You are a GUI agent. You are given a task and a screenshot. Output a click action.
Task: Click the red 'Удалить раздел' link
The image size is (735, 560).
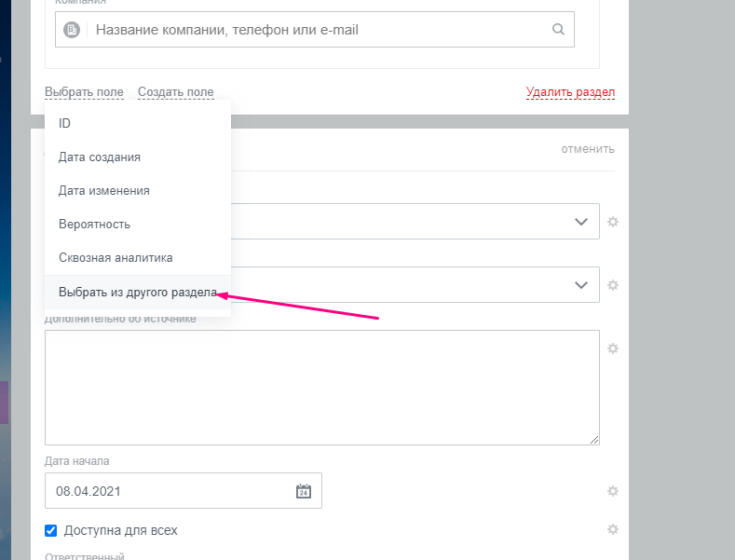pos(570,92)
